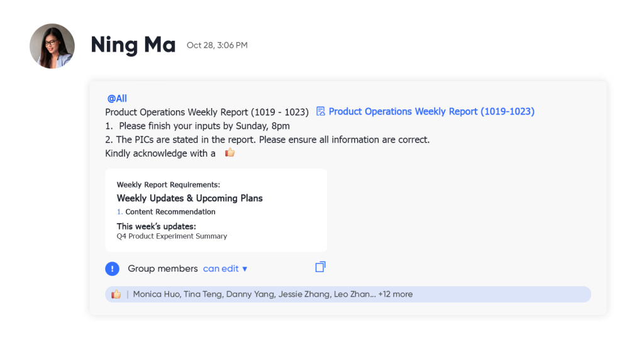Viewport: 644px width, 342px height.
Task: Show the +12 more reactors
Action: (396, 294)
